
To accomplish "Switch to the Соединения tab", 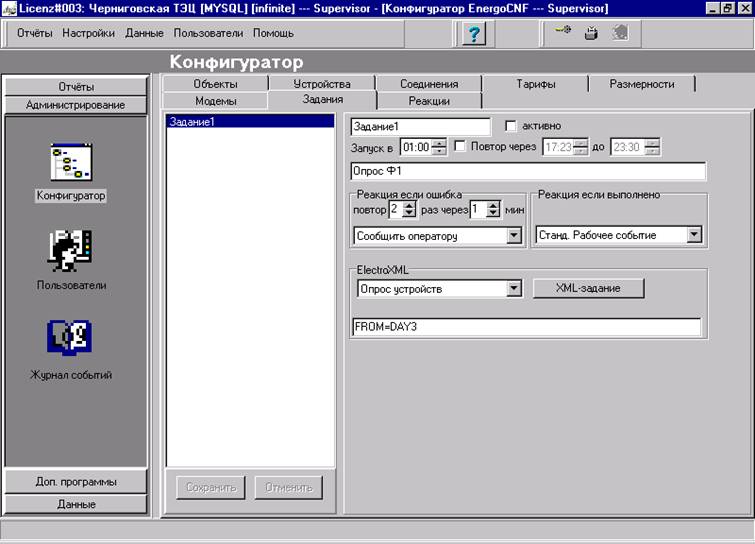I will pyautogui.click(x=429, y=84).
